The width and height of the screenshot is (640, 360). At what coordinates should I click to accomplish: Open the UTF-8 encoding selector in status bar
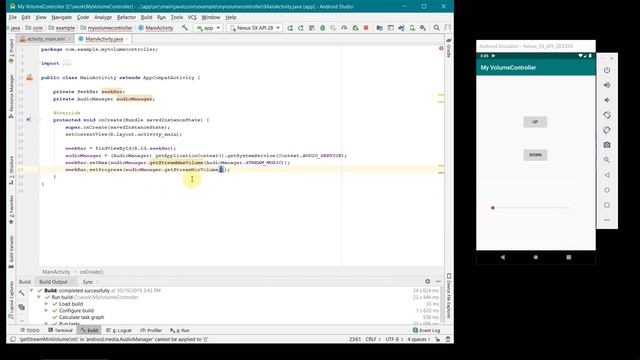click(x=393, y=339)
